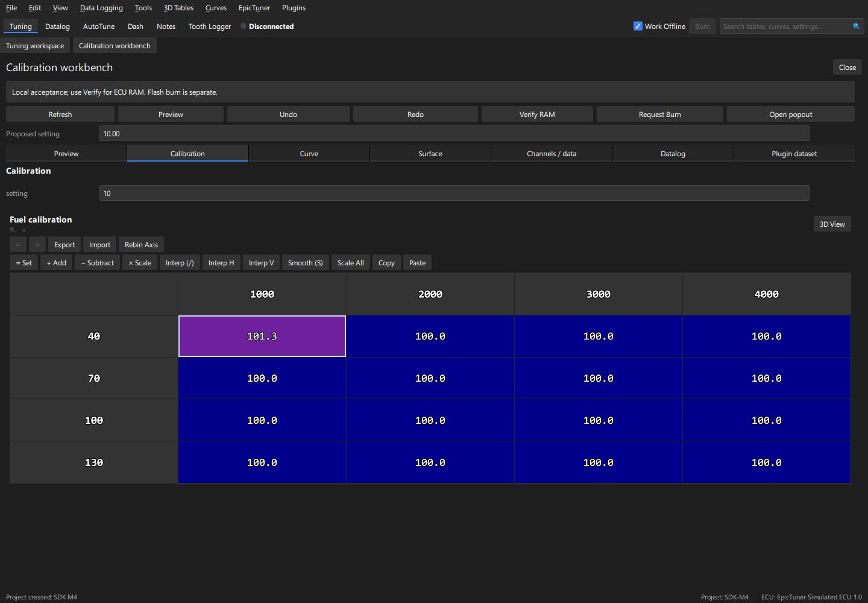
Task: Click the Export table button
Action: point(64,245)
